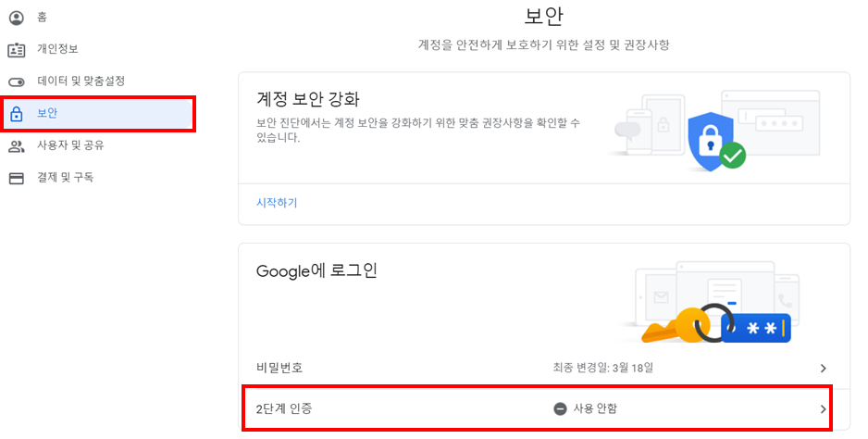Open 결제 및 구독 in sidebar
The width and height of the screenshot is (868, 439).
[x=65, y=178]
